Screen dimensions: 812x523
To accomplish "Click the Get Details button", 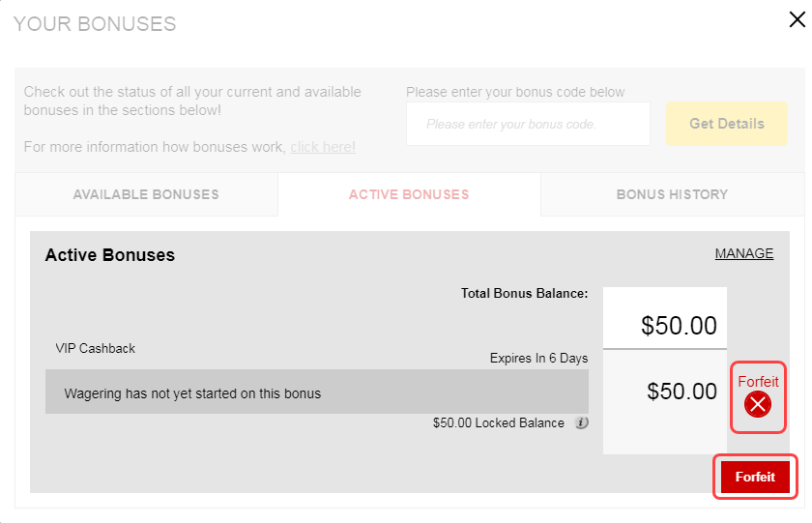I will tap(727, 124).
